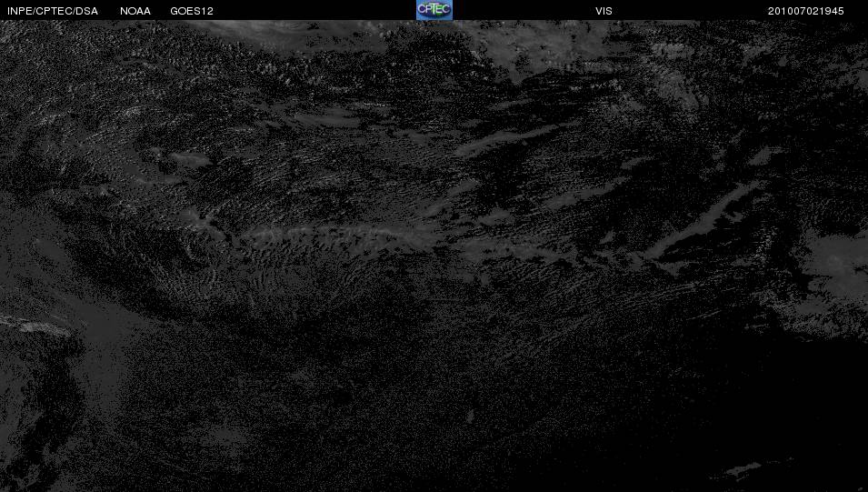
Task: Click the NOAA label in the header
Action: coord(135,11)
